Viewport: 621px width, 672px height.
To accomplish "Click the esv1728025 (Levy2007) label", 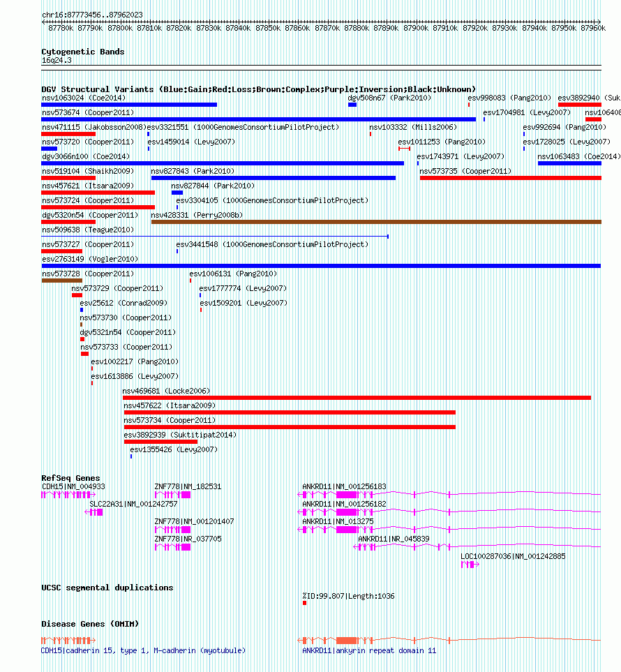I will 567,142.
